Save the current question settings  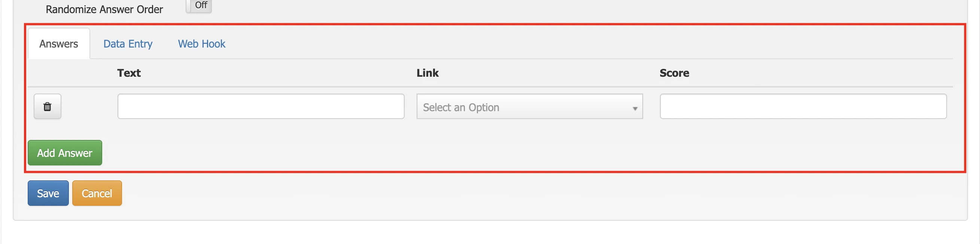(x=48, y=193)
